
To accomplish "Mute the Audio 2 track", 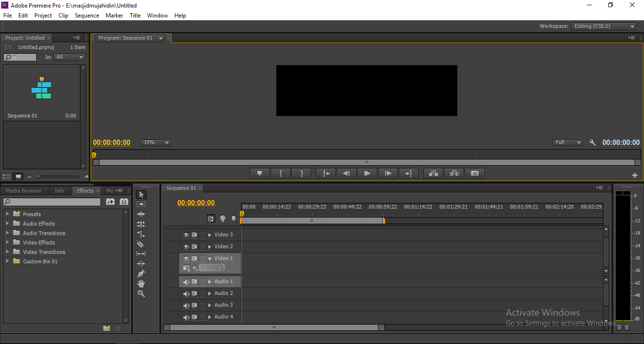I will [x=186, y=293].
